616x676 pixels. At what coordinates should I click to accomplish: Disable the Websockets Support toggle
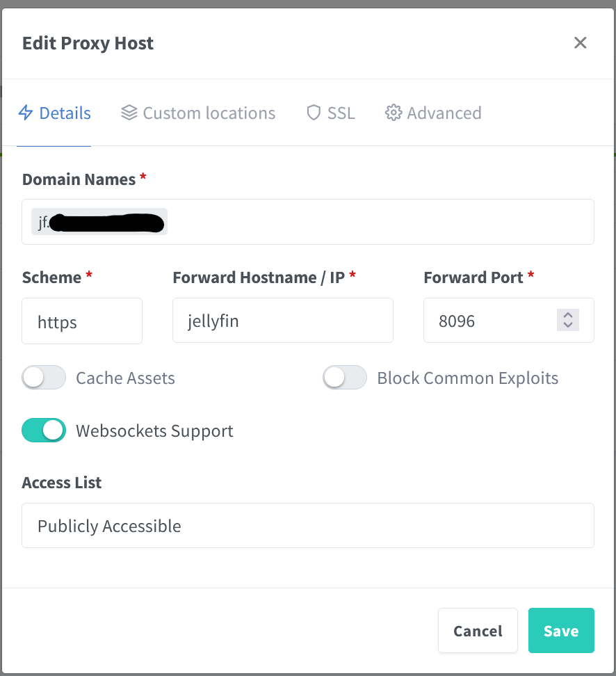pyautogui.click(x=44, y=430)
